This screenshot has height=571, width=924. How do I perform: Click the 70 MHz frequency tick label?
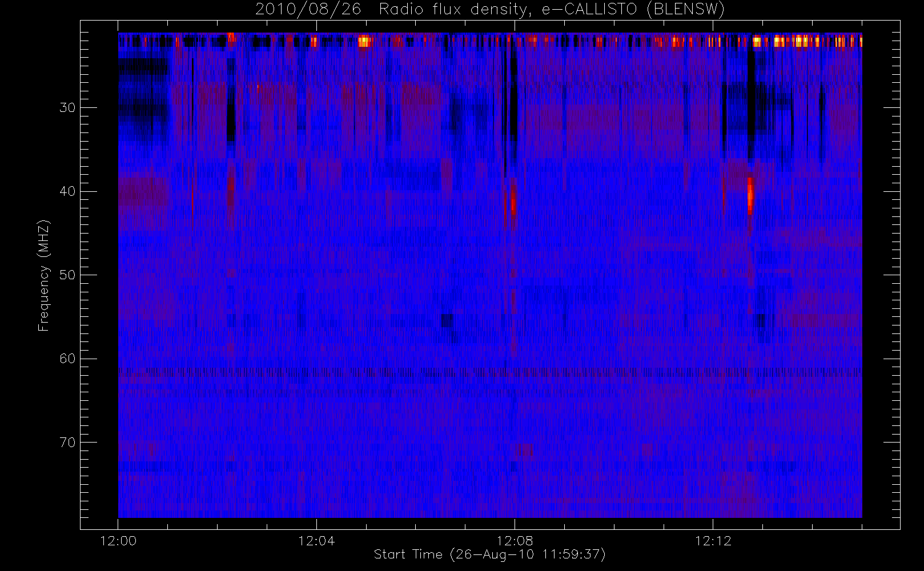(67, 443)
